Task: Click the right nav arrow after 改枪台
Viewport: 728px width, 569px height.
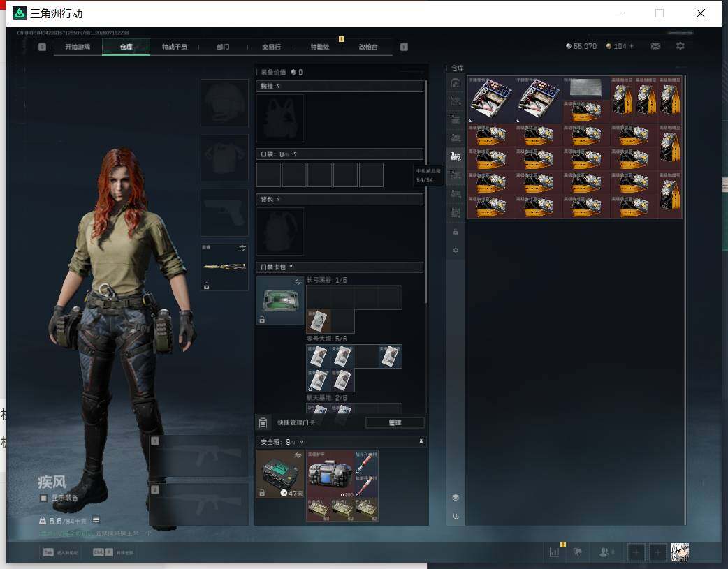Action: pyautogui.click(x=404, y=47)
